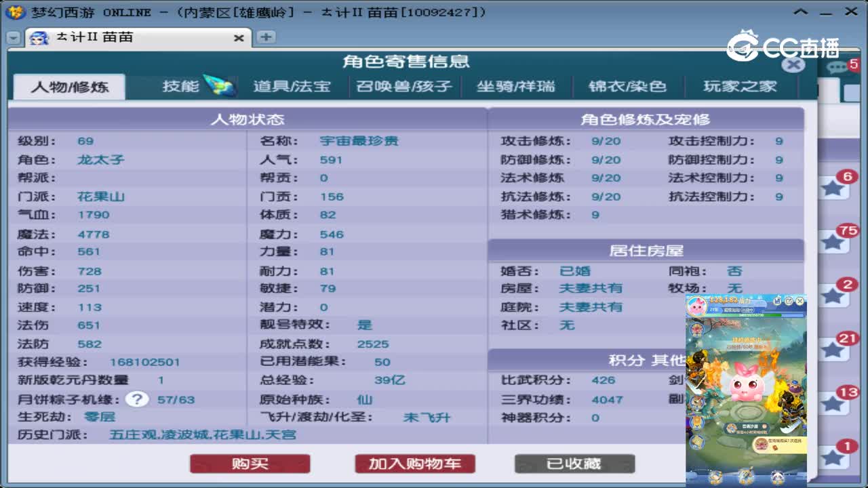Click the 总经验 value 39亿
Viewport: 868px width, 488px height.
click(x=390, y=380)
